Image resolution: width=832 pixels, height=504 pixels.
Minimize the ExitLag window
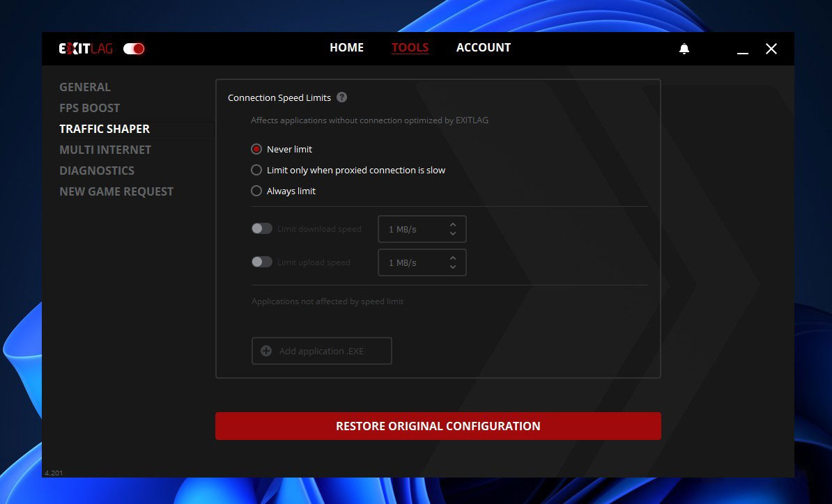[x=743, y=49]
